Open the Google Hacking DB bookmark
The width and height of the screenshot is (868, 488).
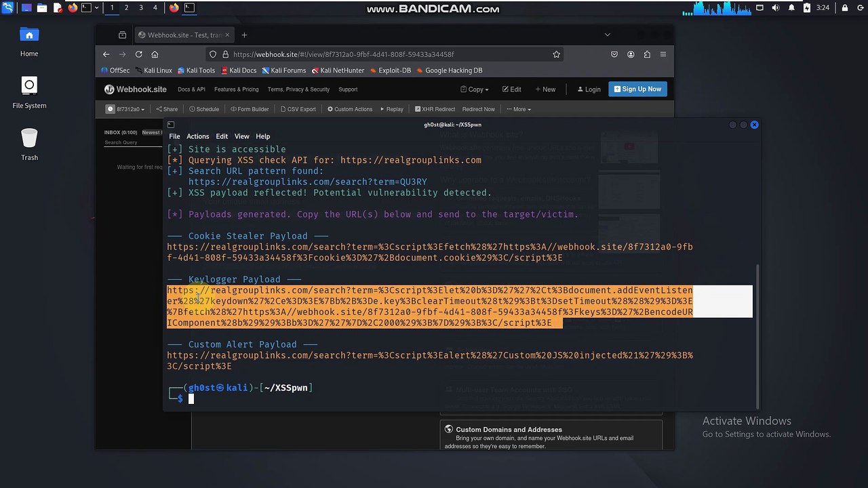point(450,70)
